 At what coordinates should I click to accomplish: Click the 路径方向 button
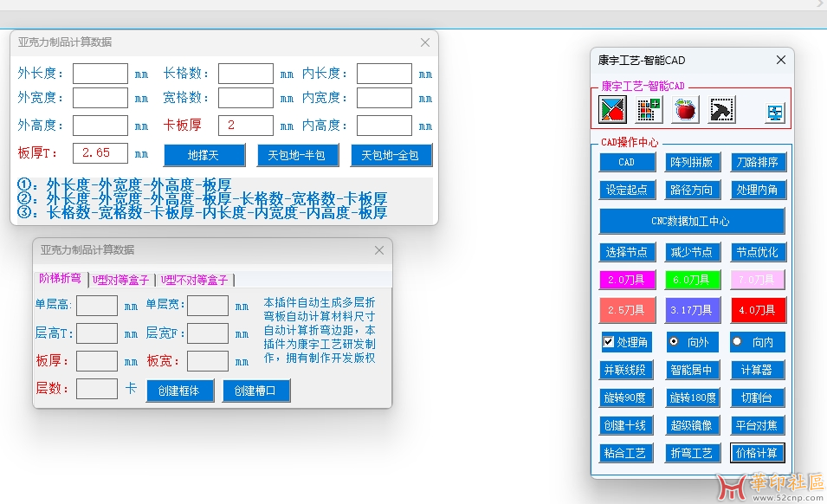[x=692, y=190]
